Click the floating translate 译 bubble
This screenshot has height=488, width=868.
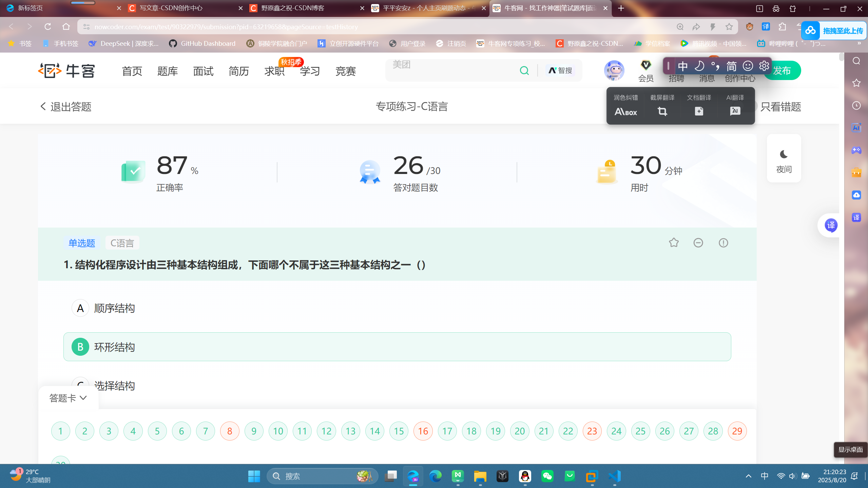(831, 225)
